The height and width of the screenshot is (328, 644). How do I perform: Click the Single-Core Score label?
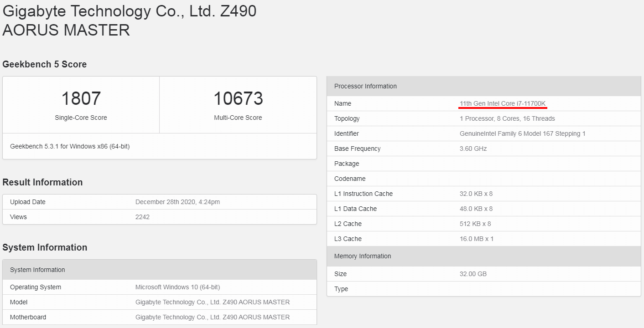(81, 118)
